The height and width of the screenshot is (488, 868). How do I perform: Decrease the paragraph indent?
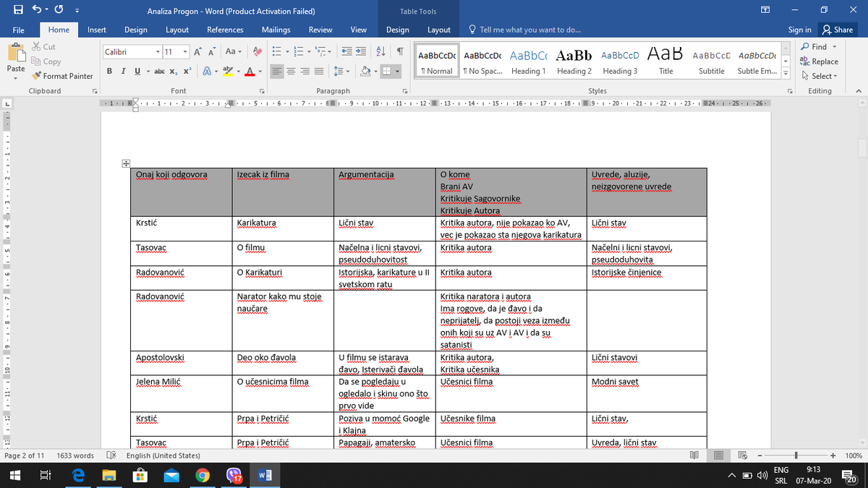click(x=346, y=52)
